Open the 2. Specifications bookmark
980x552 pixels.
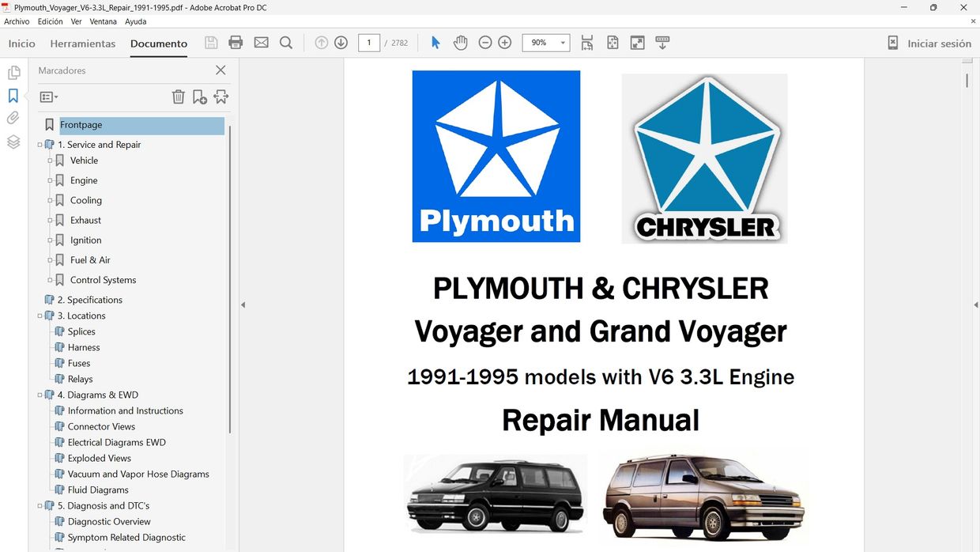[90, 300]
